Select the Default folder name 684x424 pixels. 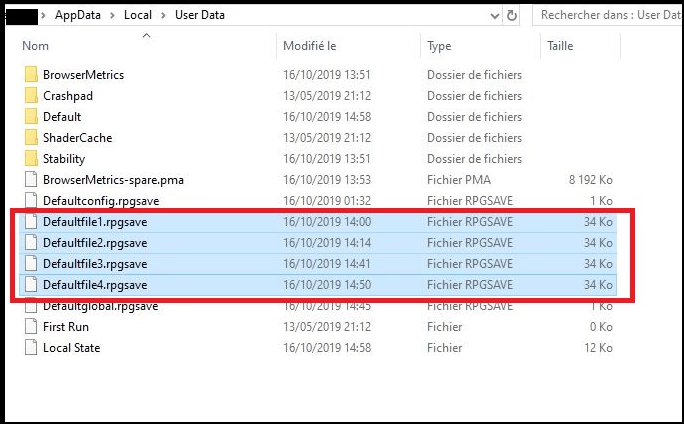62,116
